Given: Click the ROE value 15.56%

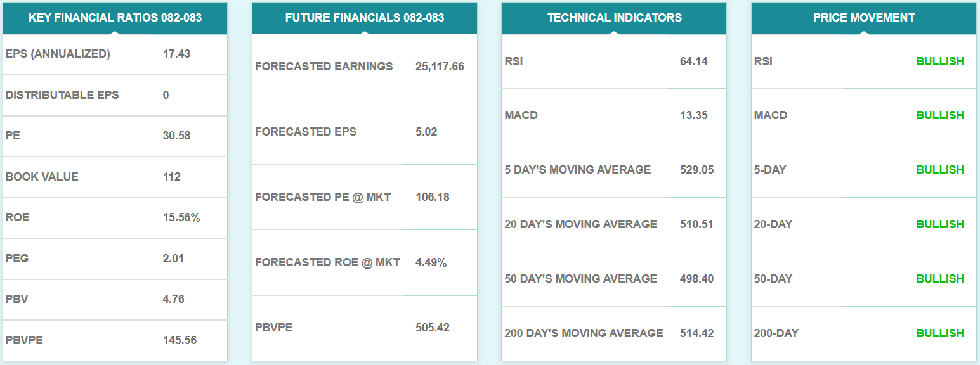Looking at the screenshot, I should [x=181, y=217].
